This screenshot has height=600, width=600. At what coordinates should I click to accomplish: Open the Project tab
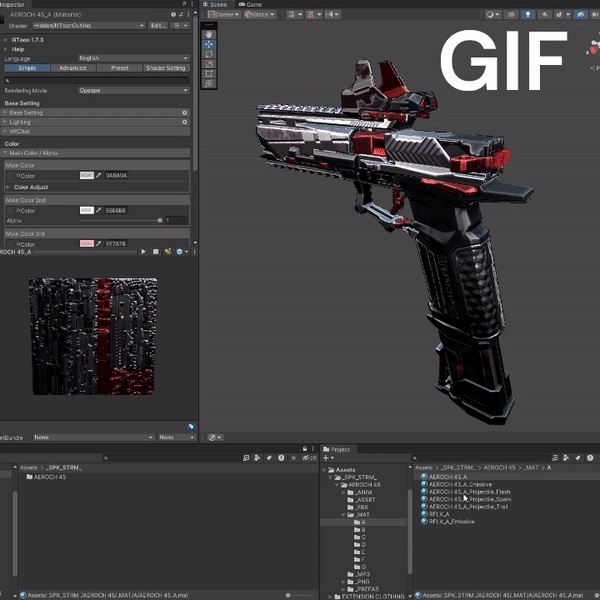(x=337, y=449)
